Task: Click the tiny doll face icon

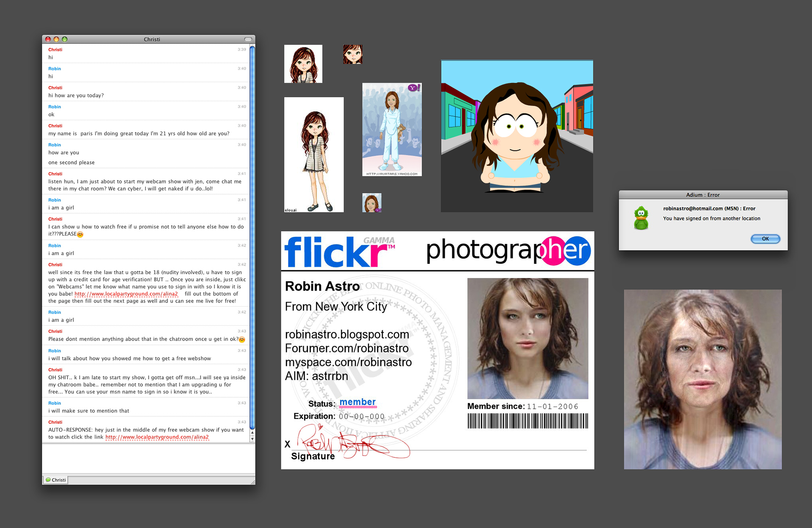Action: pos(353,55)
